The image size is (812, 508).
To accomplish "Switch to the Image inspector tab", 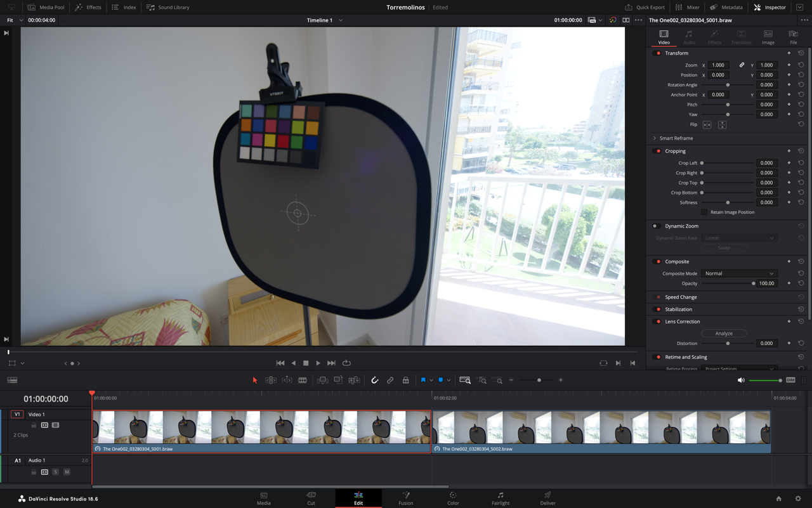I will click(x=768, y=37).
